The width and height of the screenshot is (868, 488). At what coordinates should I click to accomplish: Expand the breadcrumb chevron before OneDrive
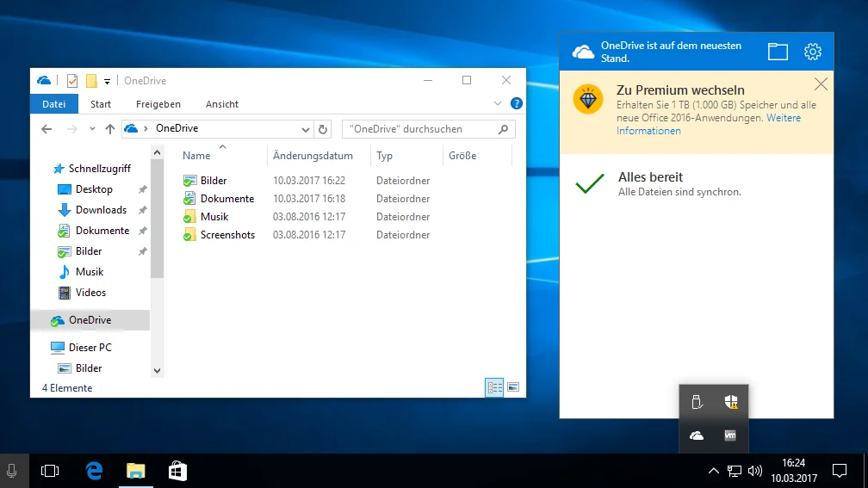coord(146,128)
